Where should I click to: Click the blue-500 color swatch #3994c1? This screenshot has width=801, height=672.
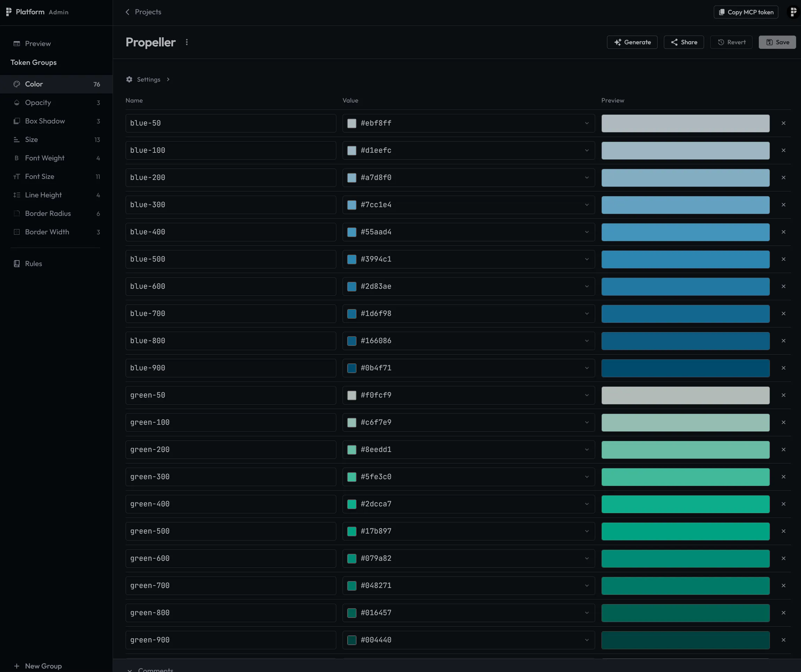(352, 259)
